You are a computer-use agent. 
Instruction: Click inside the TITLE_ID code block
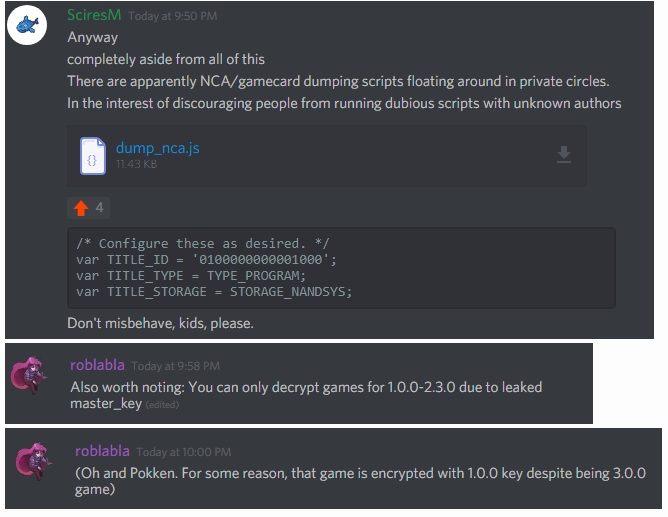click(341, 267)
